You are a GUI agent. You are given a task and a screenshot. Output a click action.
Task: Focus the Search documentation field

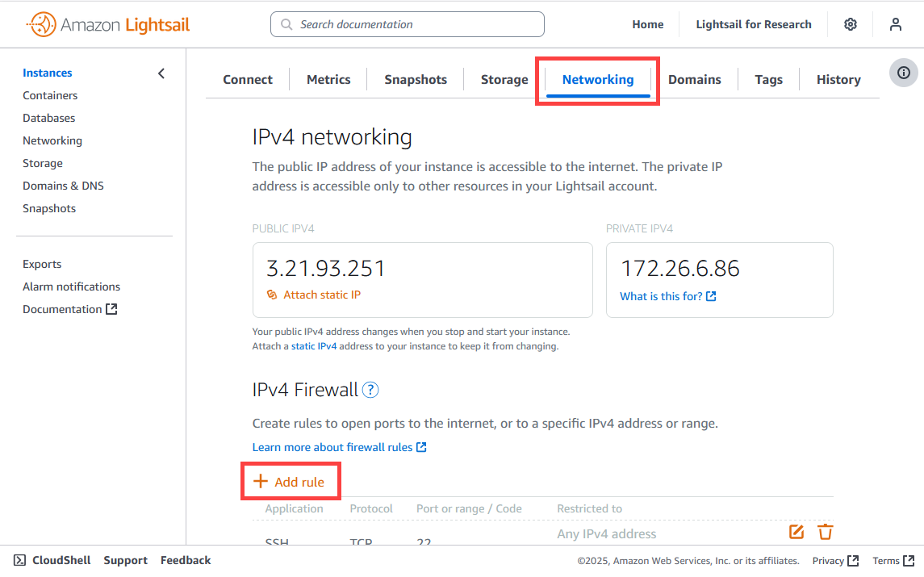click(408, 24)
